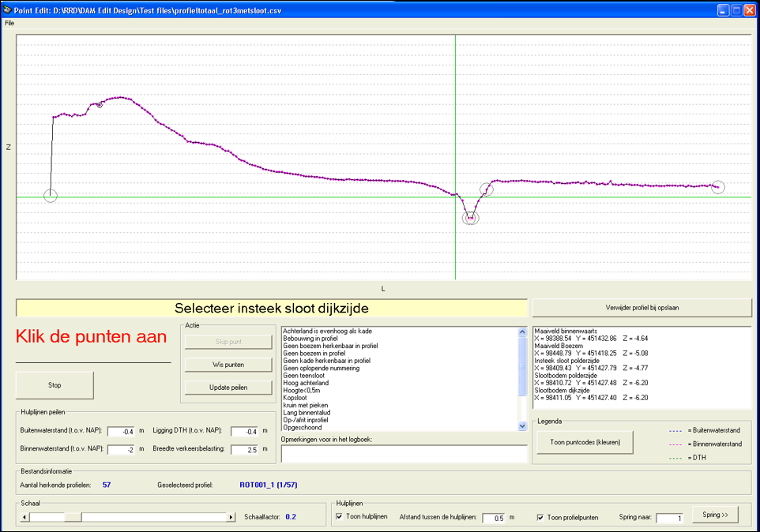Click scale scrollbar left arrow

coord(24,517)
